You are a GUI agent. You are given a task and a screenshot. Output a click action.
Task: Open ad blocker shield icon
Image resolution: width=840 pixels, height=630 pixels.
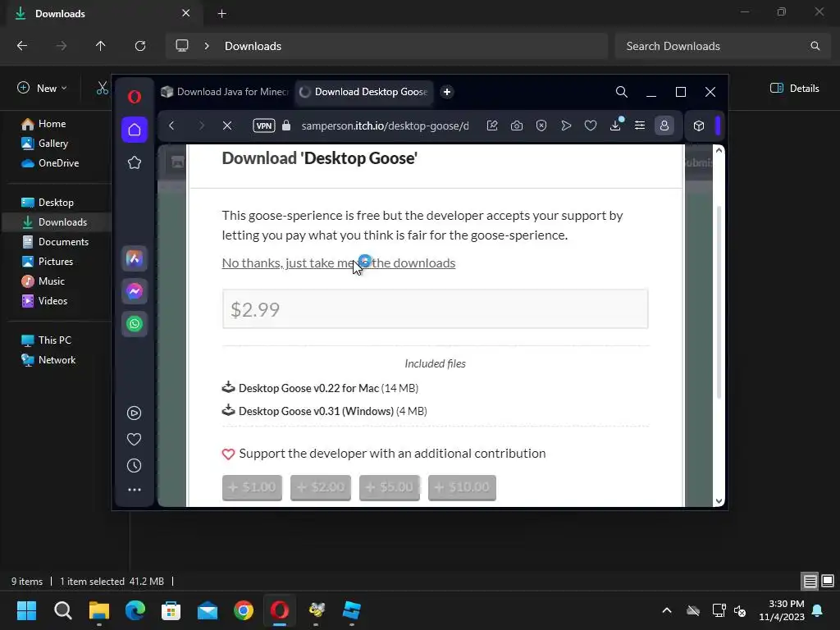click(541, 126)
